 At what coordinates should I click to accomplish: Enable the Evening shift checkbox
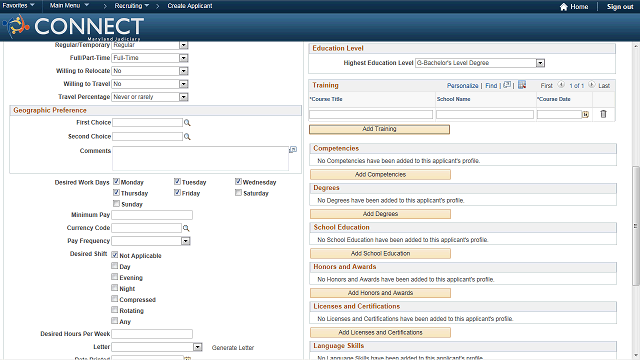115,277
